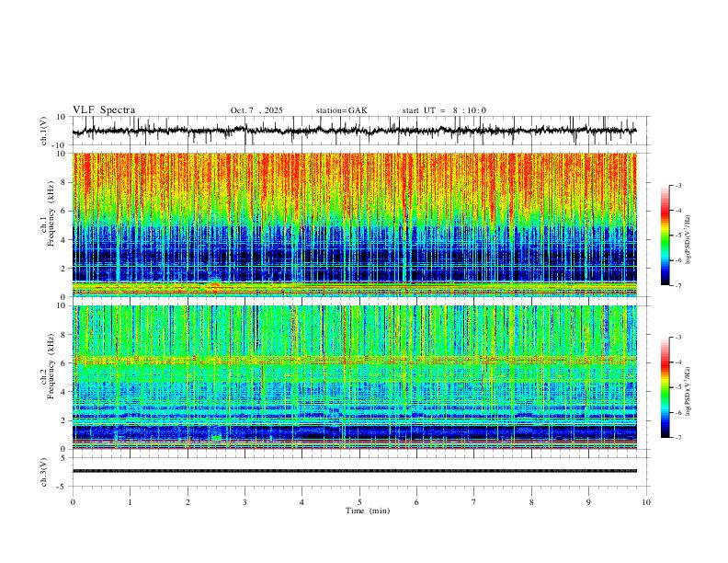728x563 pixels.
Task: Click the "-10" tick of the ch.1(V) axis
Action: [x=60, y=146]
